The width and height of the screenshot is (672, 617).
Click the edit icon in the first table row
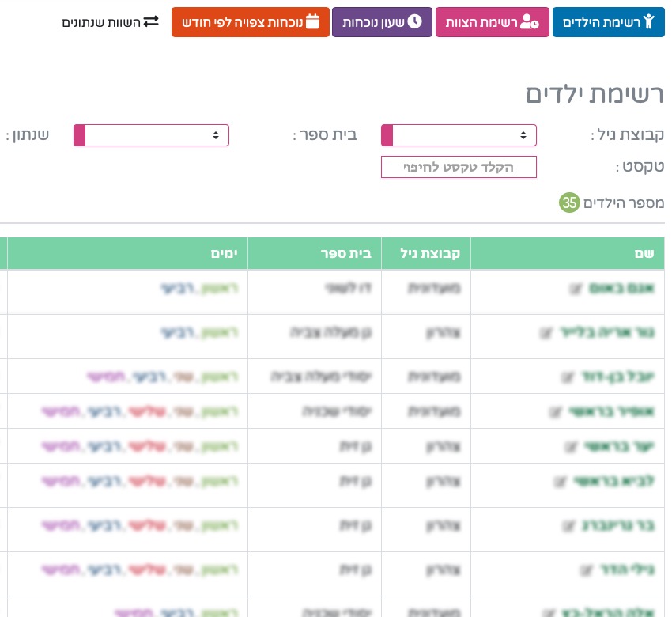point(576,290)
